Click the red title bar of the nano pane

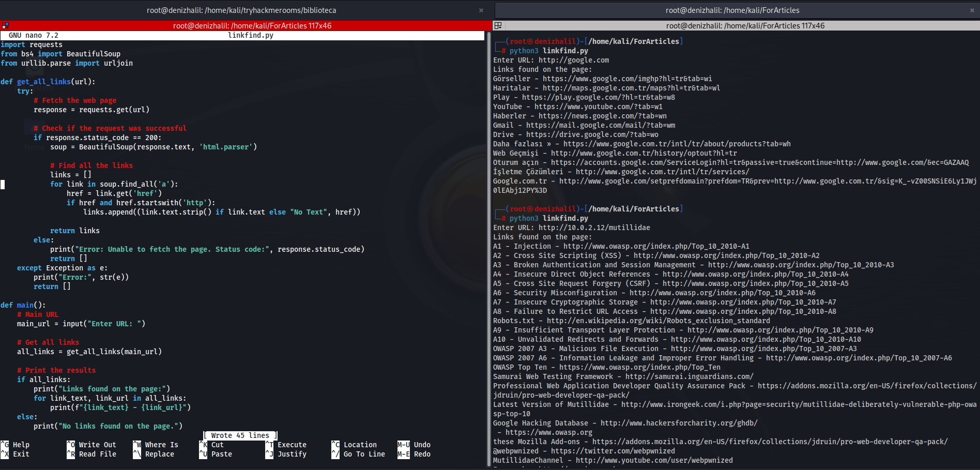(252, 25)
